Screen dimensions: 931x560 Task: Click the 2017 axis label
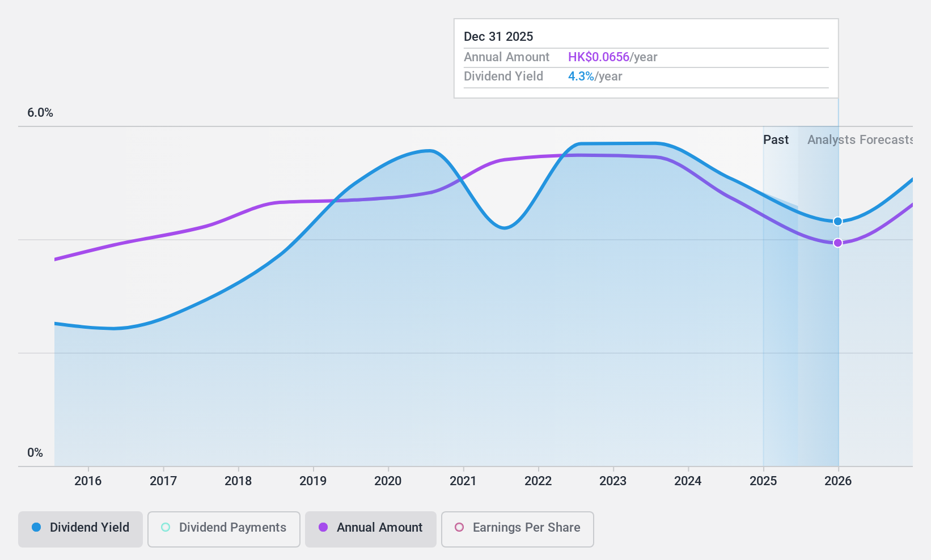click(x=163, y=481)
